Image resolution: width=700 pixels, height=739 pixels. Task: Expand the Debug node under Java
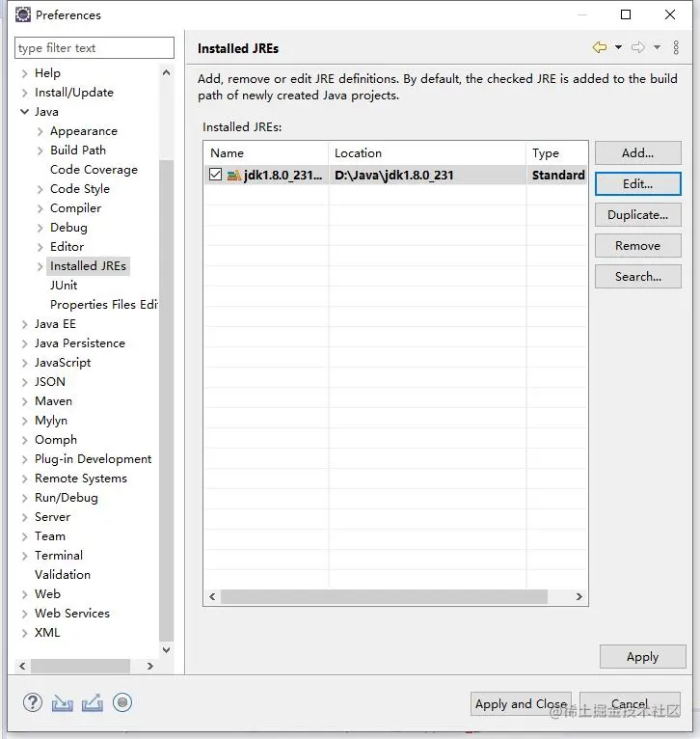40,228
